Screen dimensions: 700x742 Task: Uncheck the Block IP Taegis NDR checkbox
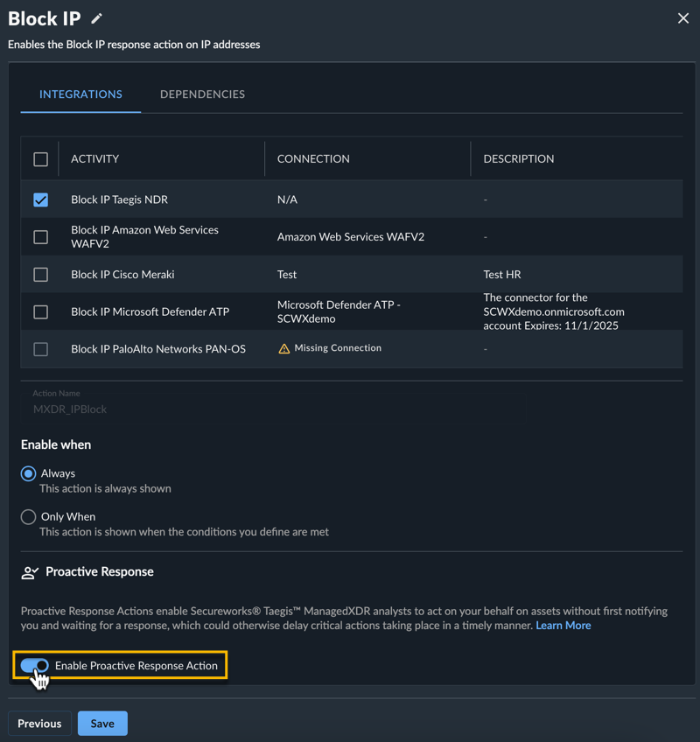coord(41,199)
